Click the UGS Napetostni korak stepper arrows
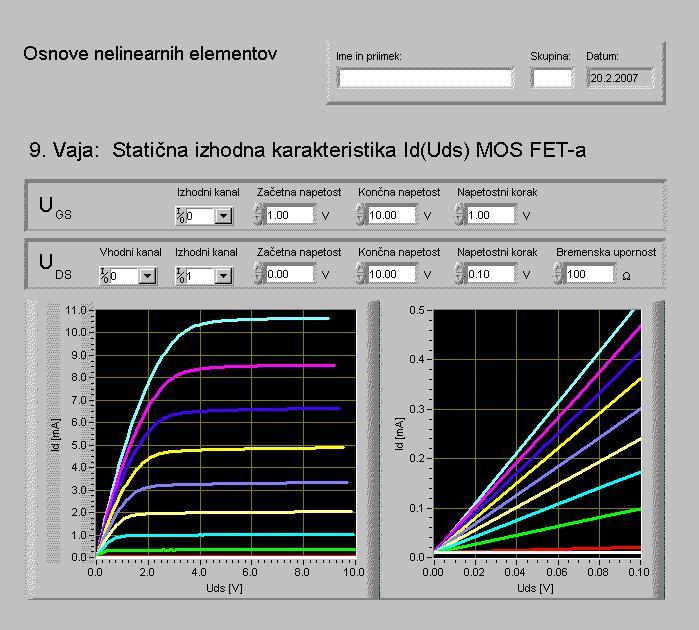 click(x=459, y=215)
